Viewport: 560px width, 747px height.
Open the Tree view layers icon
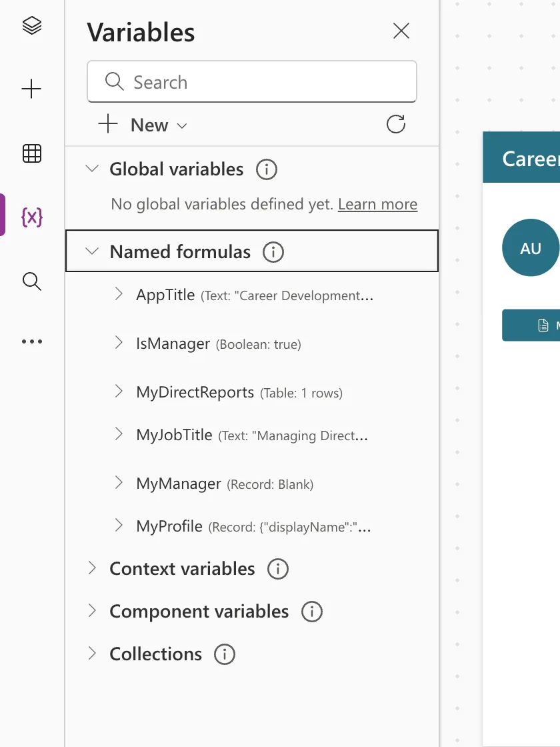(x=32, y=25)
